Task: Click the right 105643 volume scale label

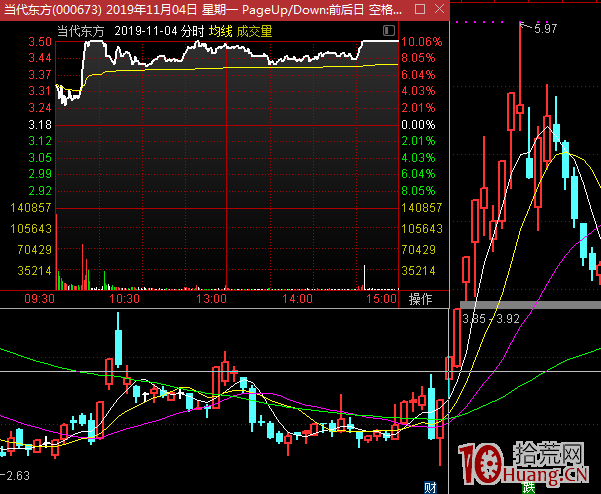Action: point(422,229)
